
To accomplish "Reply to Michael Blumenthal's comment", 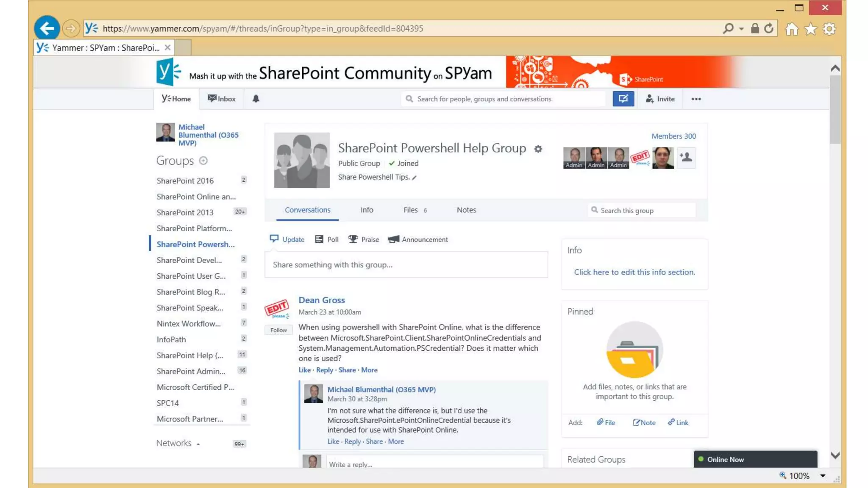I will pyautogui.click(x=352, y=441).
